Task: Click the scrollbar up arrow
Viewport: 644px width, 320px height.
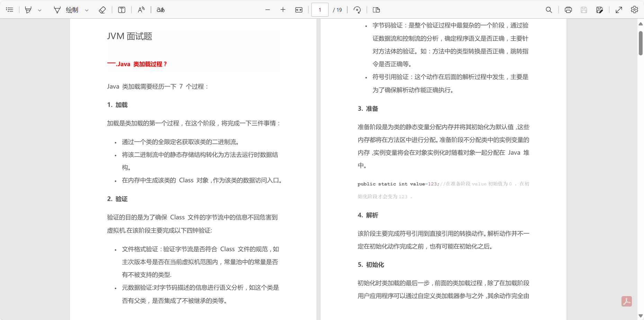Action: click(x=641, y=24)
